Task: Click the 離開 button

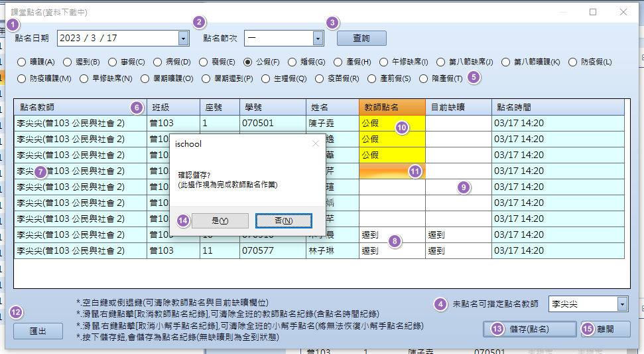Action: click(x=605, y=329)
